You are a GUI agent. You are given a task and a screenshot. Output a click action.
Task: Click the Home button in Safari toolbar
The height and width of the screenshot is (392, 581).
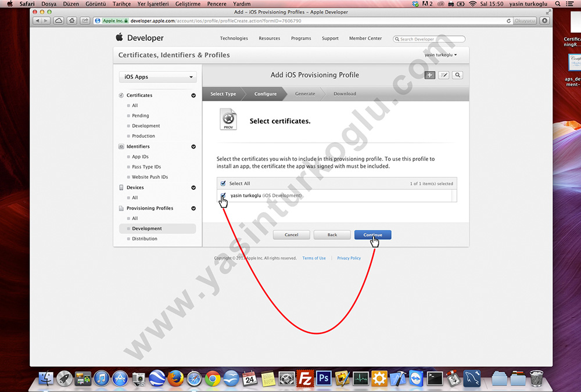72,21
